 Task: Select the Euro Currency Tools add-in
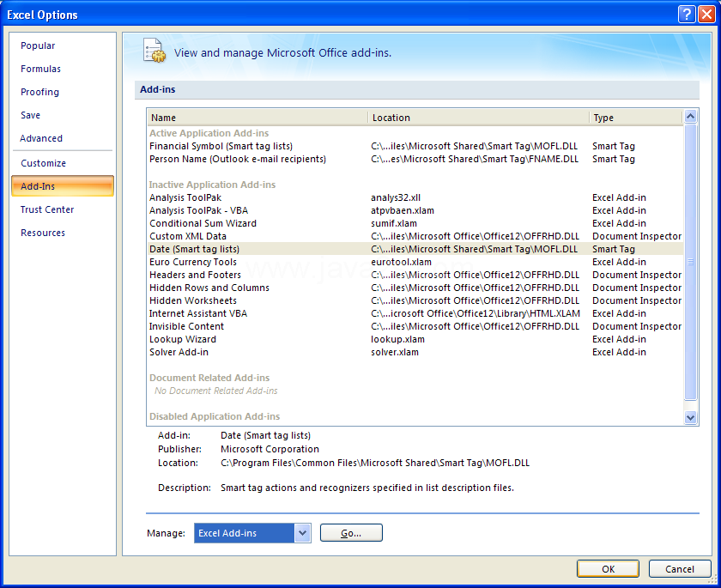point(415,262)
